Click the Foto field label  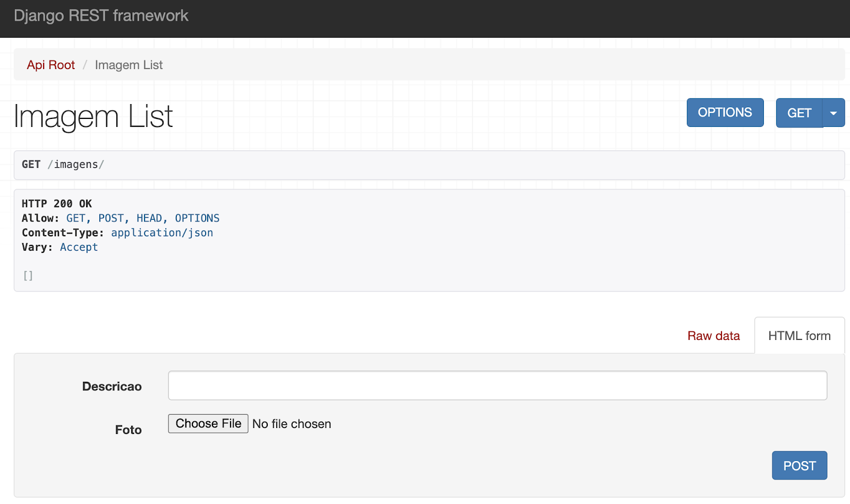128,430
